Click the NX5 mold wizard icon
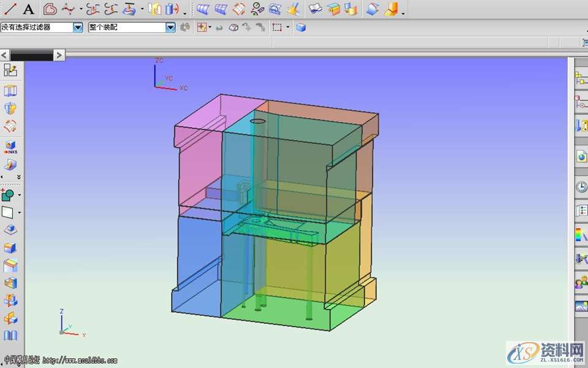 coord(10,147)
